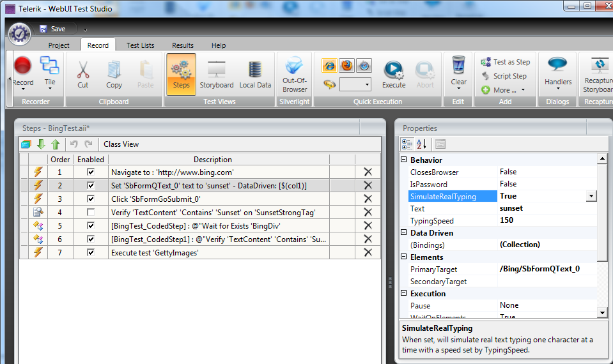The height and width of the screenshot is (364, 613).
Task: Select Safari browser for execution
Action: tap(364, 66)
